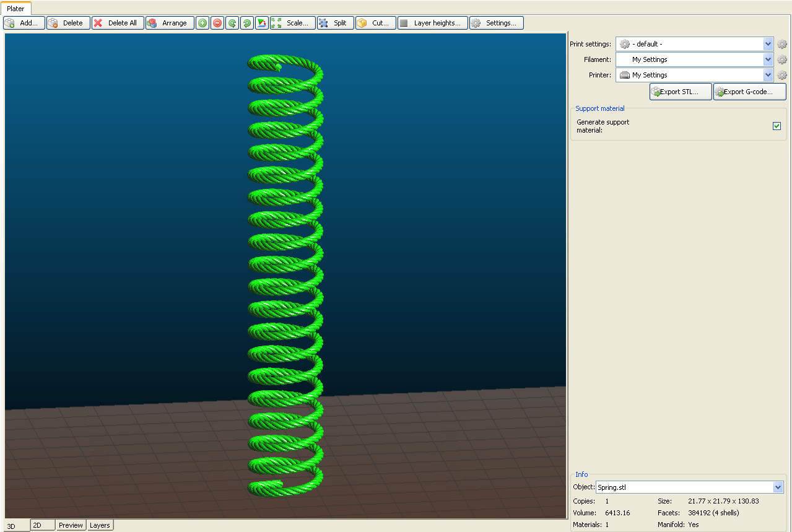792x532 pixels.
Task: Select the 2D view tab
Action: [42, 525]
